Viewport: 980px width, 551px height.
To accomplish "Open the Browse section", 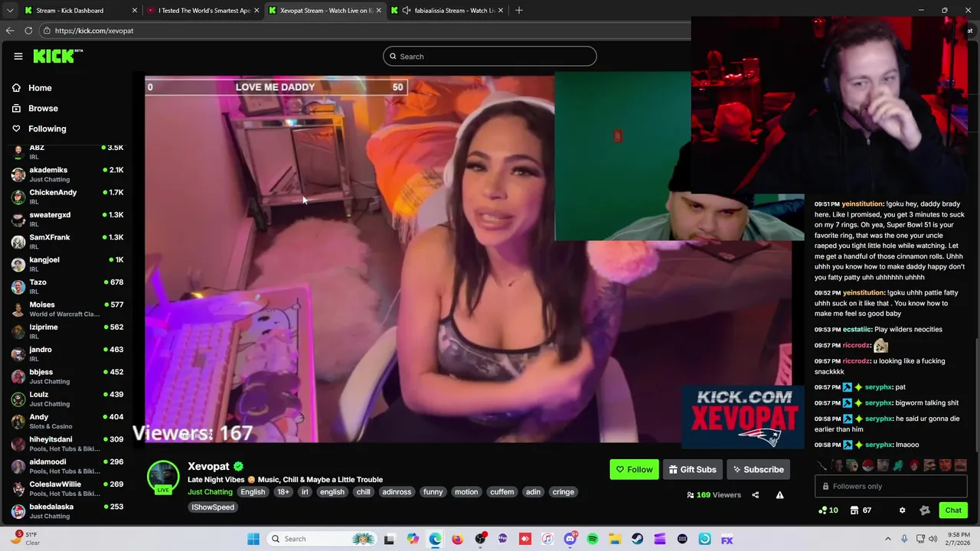I will [x=35, y=109].
